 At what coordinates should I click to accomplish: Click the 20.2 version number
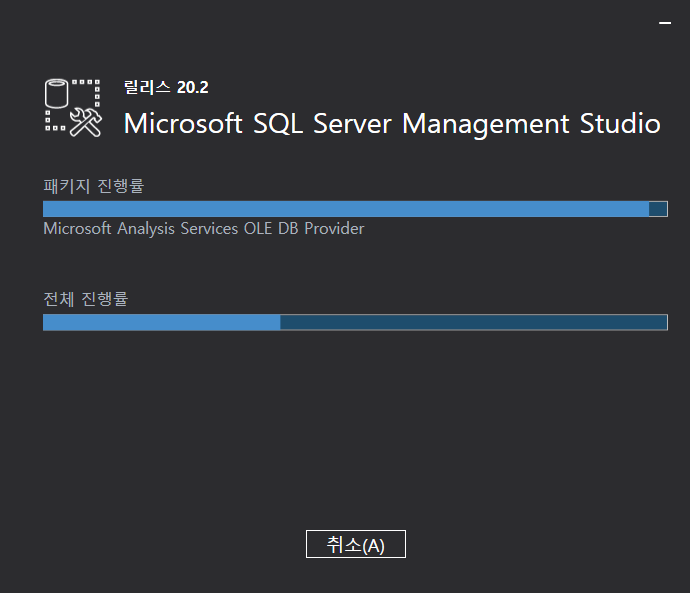pos(192,87)
